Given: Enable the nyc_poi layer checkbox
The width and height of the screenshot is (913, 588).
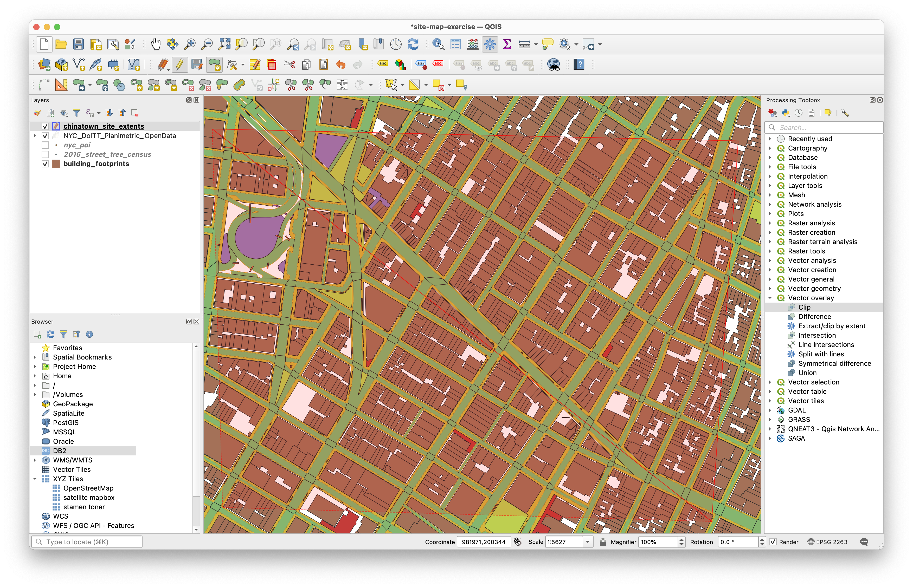Looking at the screenshot, I should (x=45, y=145).
